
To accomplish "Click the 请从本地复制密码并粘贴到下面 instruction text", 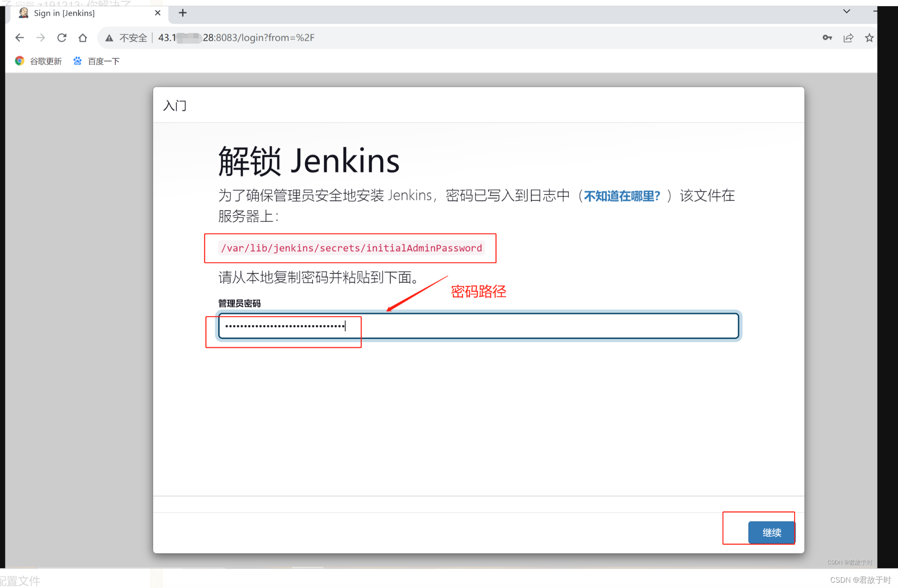I will (x=318, y=278).
